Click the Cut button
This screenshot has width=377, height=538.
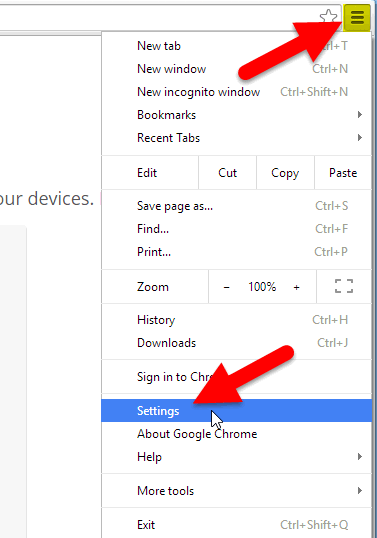tap(227, 173)
